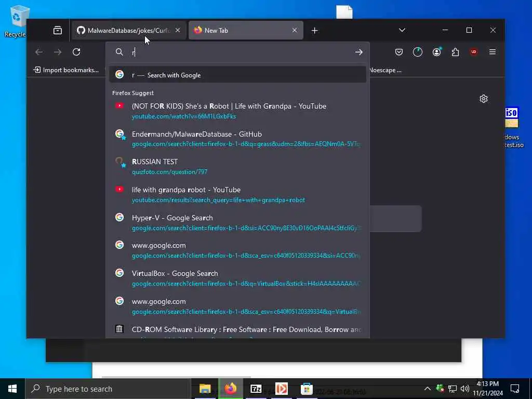532x399 pixels.
Task: Switch to the MalwareDatabase GitHub tab
Action: tap(129, 31)
